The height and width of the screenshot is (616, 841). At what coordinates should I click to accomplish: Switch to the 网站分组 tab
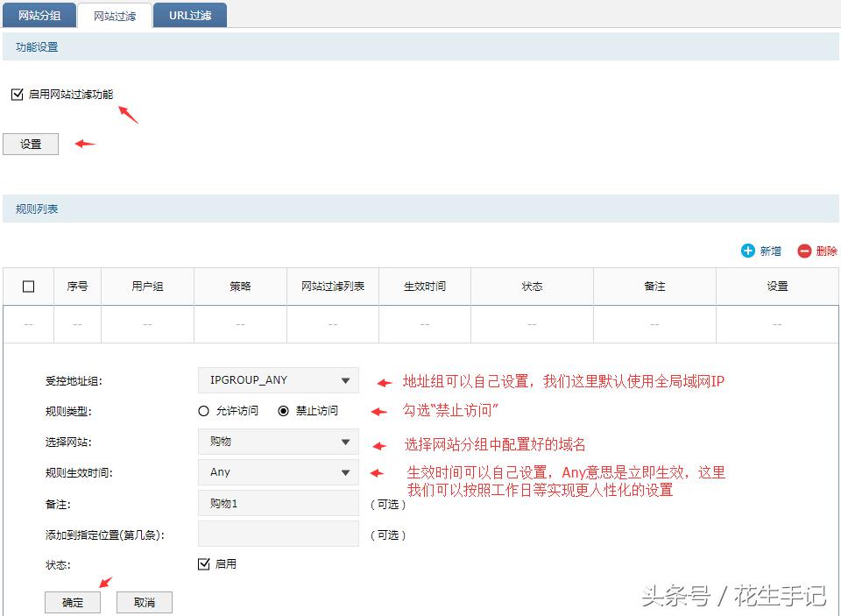(x=39, y=15)
